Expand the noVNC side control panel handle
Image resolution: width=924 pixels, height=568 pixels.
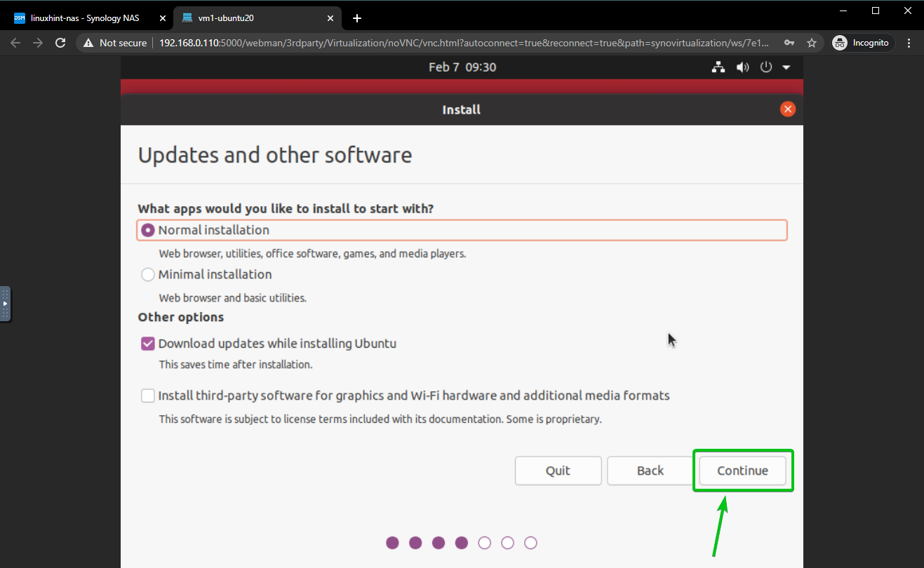(x=5, y=304)
